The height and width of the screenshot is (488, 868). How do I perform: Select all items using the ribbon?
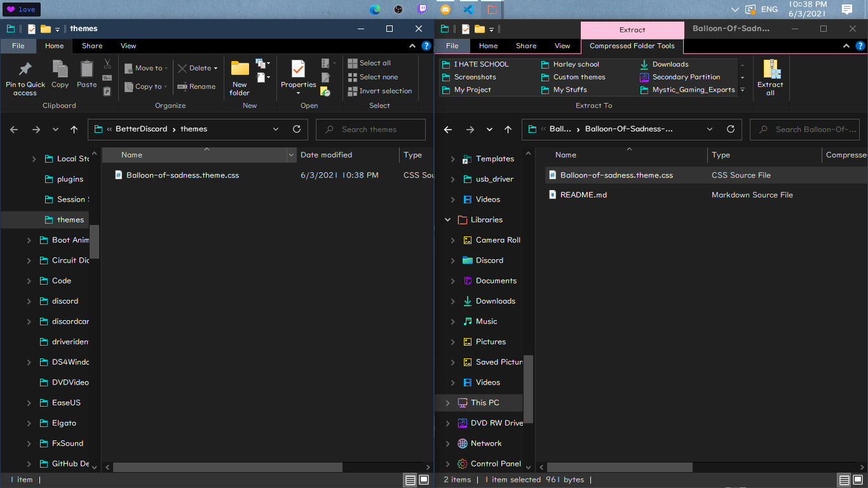(x=374, y=62)
